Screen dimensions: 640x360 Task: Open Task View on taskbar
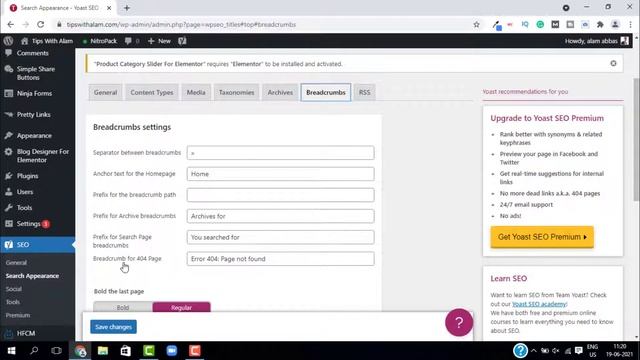(56, 351)
